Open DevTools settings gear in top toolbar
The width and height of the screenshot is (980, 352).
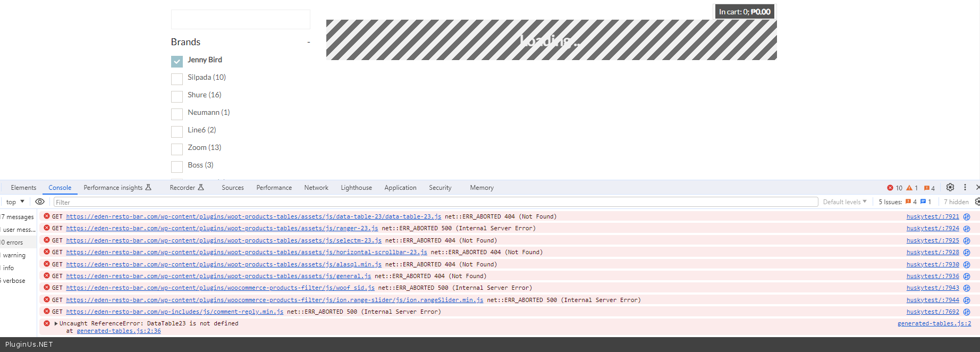click(950, 187)
